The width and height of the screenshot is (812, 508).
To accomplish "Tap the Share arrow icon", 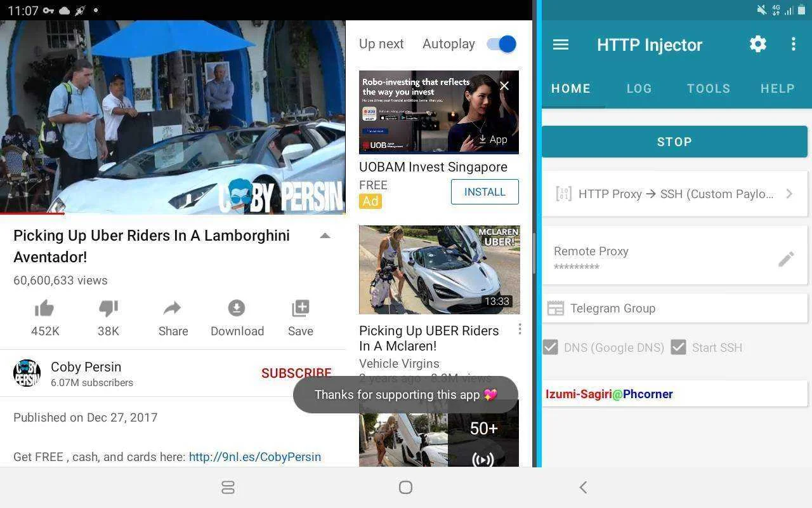I will (173, 309).
